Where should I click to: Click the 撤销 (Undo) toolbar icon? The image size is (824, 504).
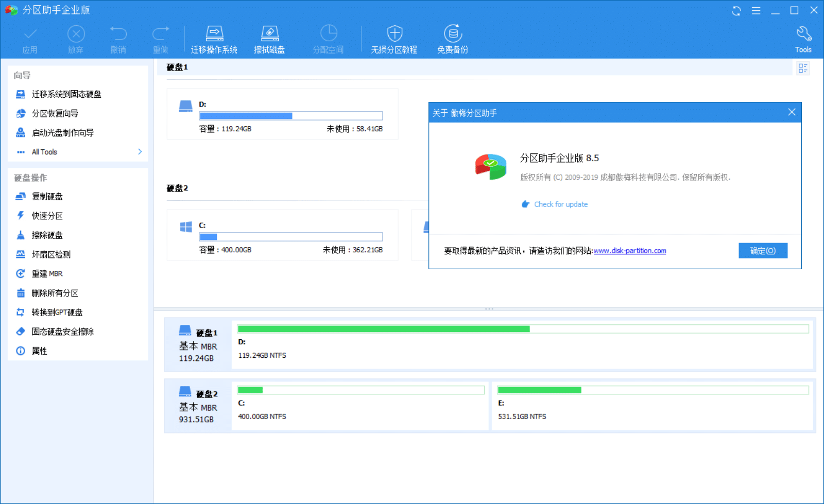point(118,40)
